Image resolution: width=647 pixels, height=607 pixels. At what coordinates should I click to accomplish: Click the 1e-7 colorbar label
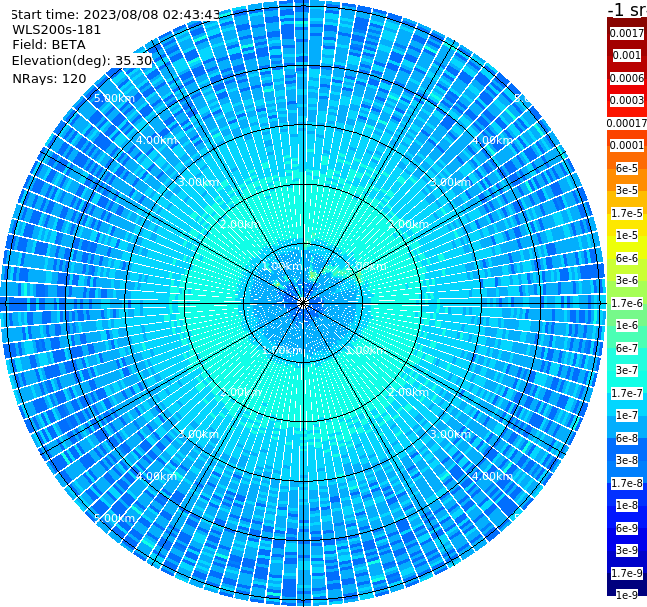(x=627, y=415)
